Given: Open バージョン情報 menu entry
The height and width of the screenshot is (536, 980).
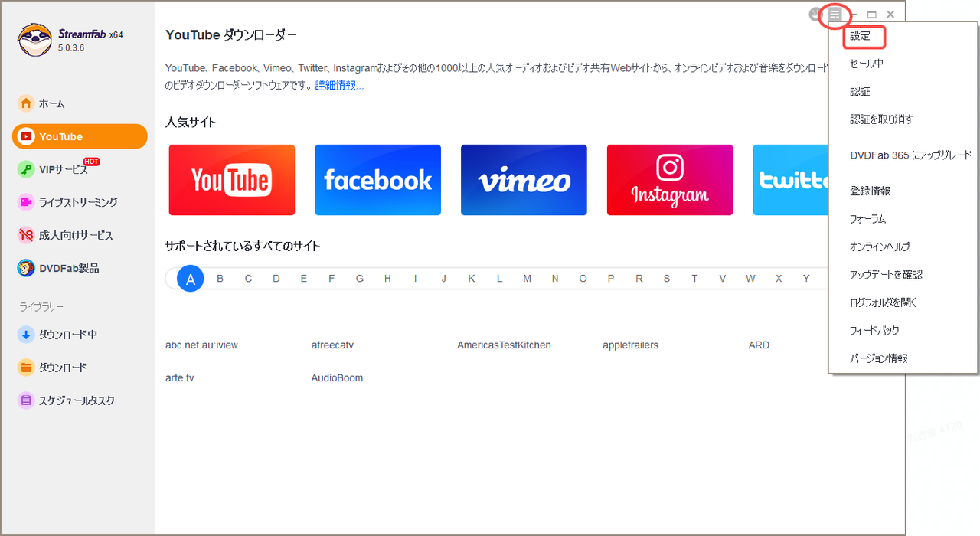Looking at the screenshot, I should [x=879, y=358].
